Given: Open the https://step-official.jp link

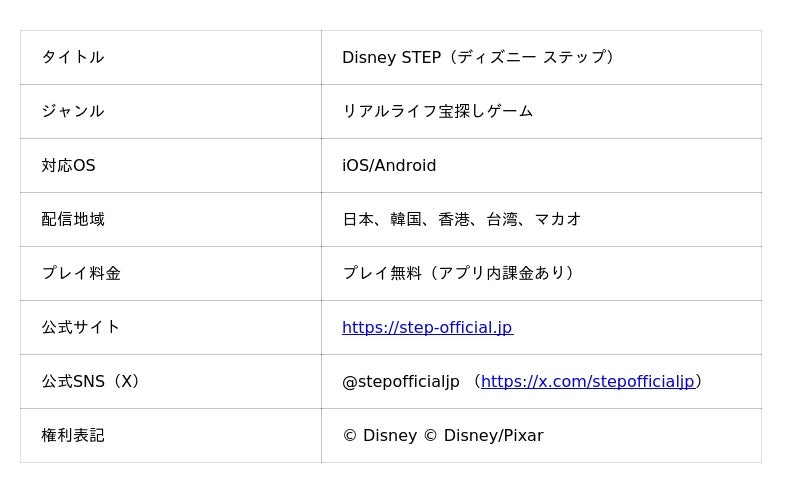Looking at the screenshot, I should (427, 328).
